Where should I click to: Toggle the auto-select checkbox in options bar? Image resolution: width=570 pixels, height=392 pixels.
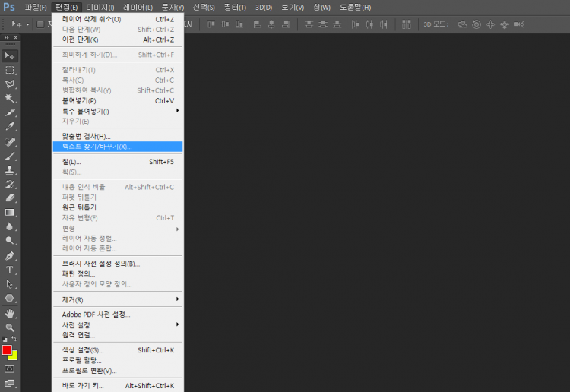pos(40,24)
